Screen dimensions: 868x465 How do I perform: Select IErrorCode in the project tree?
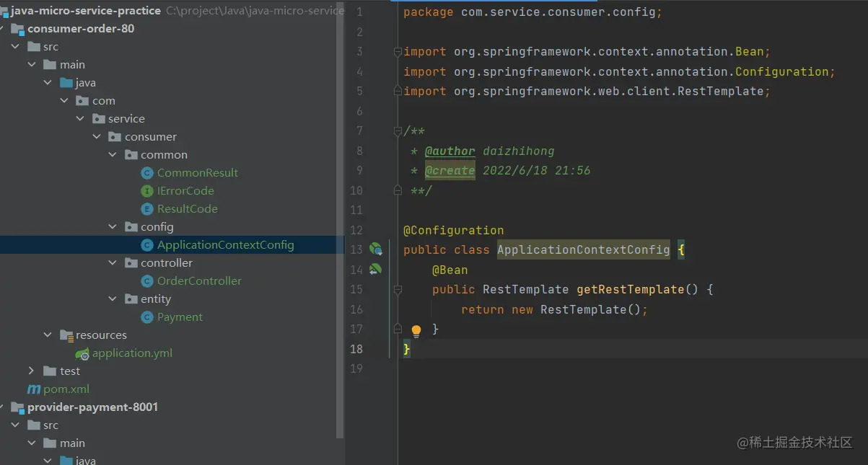(x=185, y=191)
